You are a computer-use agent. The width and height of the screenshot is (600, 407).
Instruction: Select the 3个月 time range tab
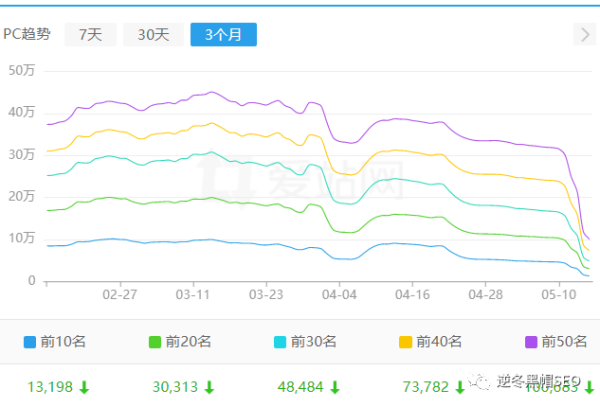coord(224,35)
